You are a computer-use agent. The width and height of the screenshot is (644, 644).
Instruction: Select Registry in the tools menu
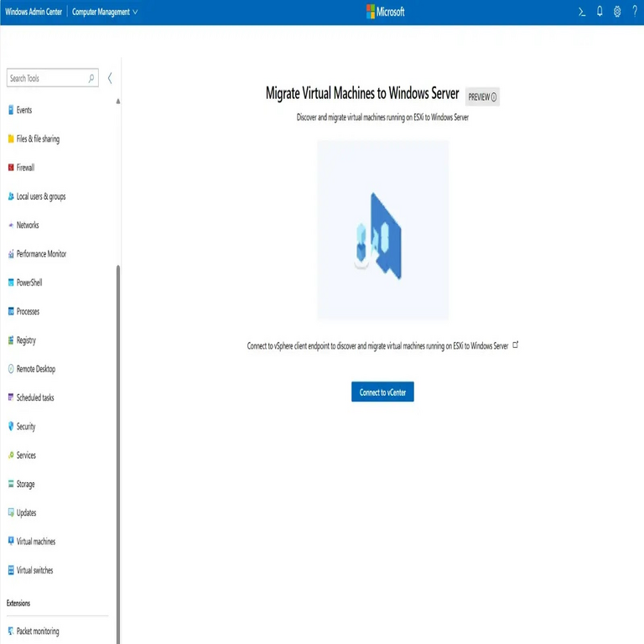click(x=26, y=340)
